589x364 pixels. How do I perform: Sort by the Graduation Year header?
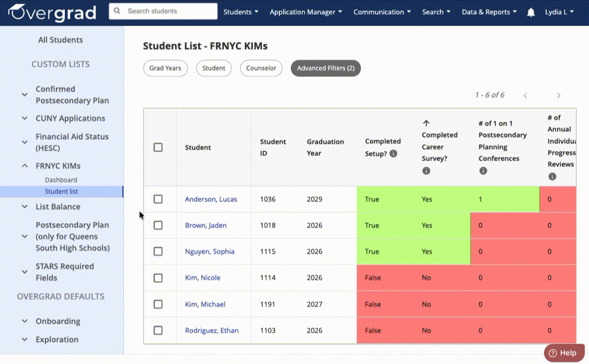pyautogui.click(x=325, y=148)
